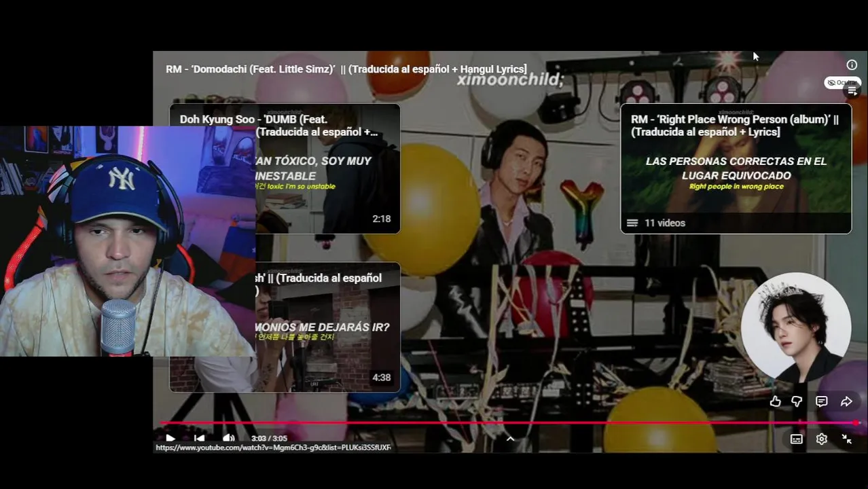This screenshot has height=489, width=868.
Task: Open the suggested video with the 4:38 duration
Action: (x=328, y=327)
